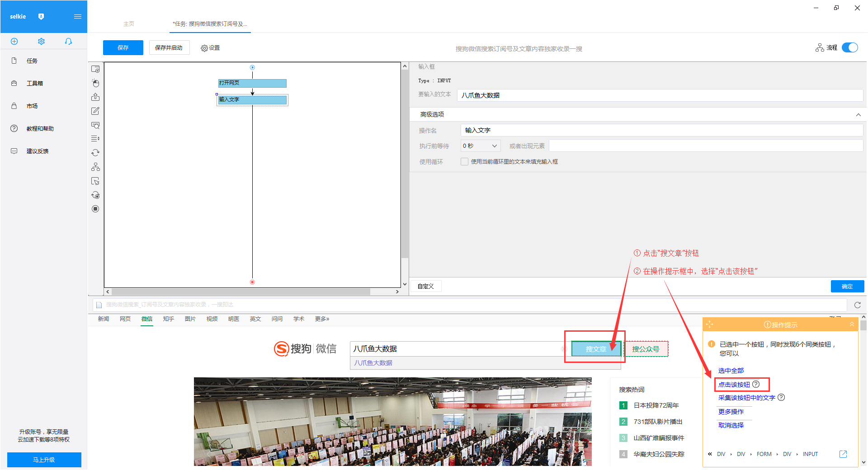Toggle the 流程 flow switch

[x=850, y=47]
